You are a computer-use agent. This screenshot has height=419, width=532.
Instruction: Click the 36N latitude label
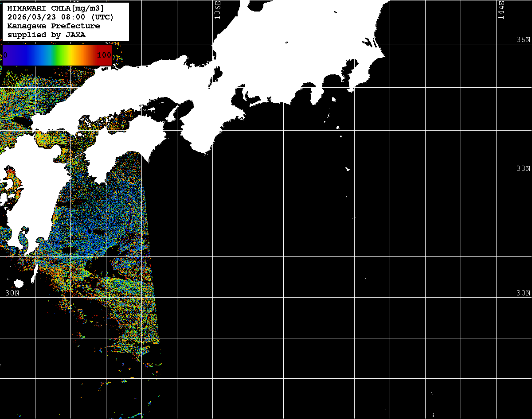[x=523, y=39]
